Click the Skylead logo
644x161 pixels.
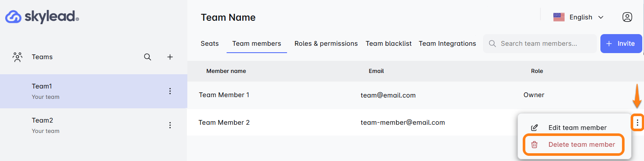(42, 17)
